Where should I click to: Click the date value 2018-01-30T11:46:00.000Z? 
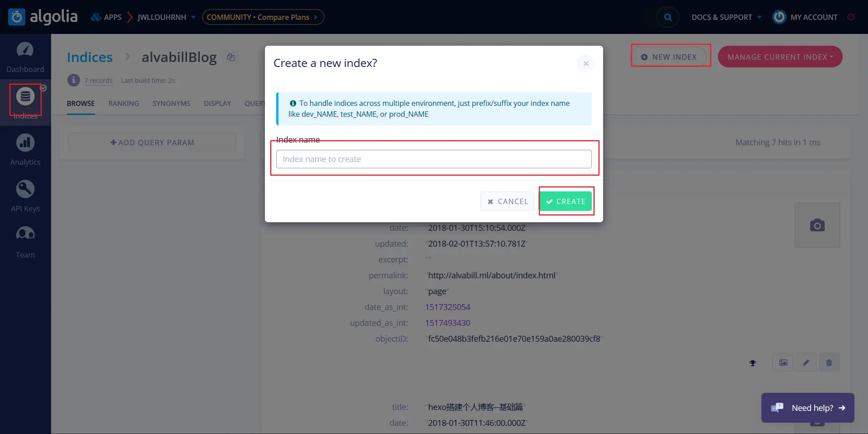click(476, 423)
